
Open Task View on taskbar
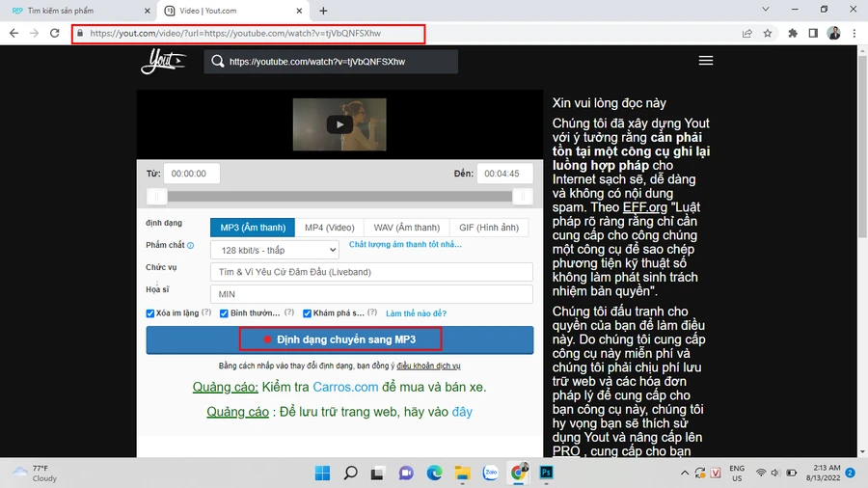tap(377, 474)
